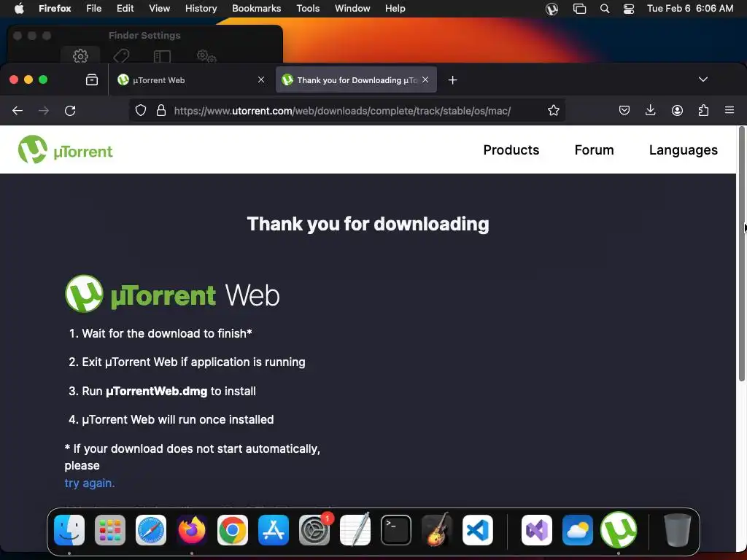This screenshot has height=560, width=747.
Task: Open Firefox extensions puzzle icon
Action: pos(703,111)
